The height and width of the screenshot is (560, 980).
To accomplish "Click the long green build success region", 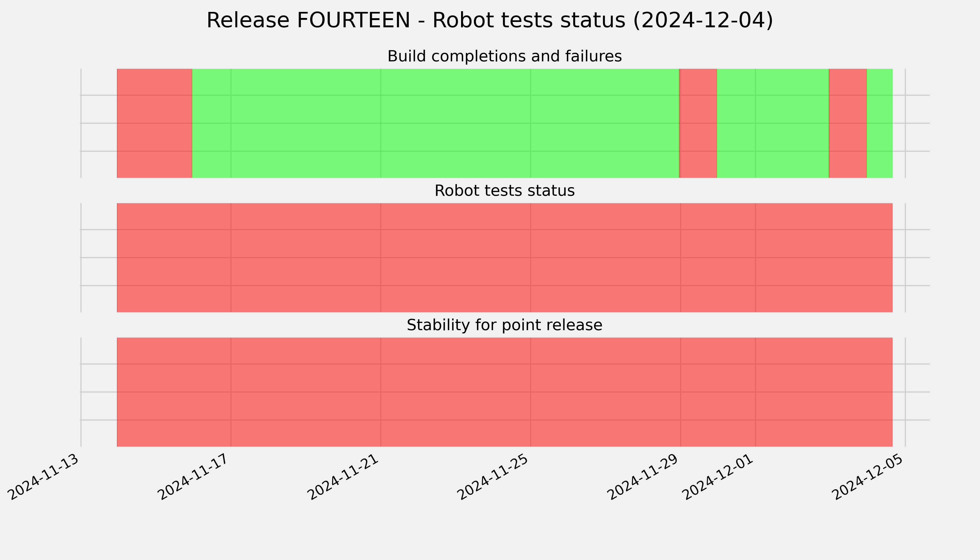I will point(435,123).
